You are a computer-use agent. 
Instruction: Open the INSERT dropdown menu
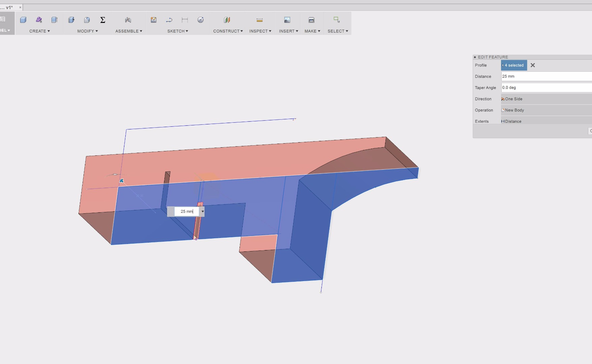tap(288, 31)
